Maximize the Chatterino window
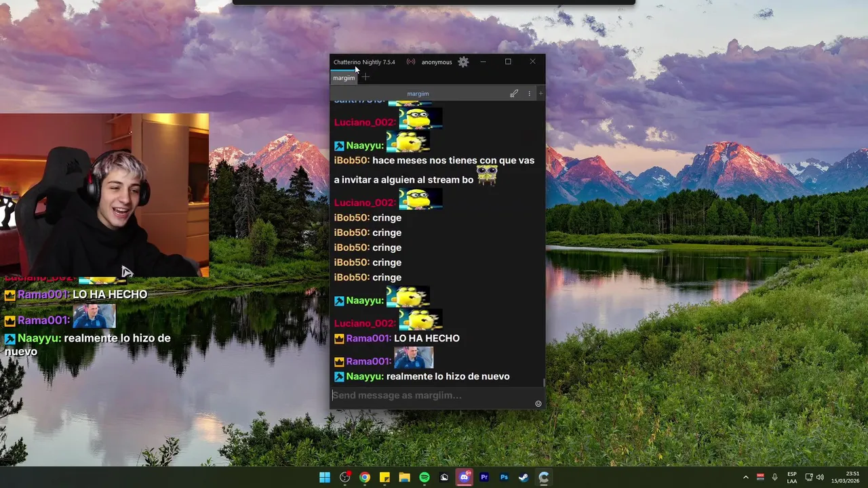 click(x=508, y=62)
